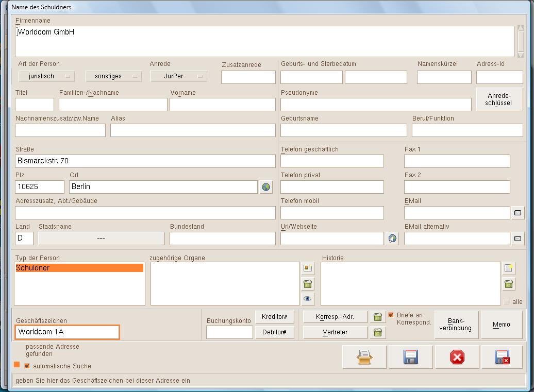This screenshot has height=392, width=534.
Task: Click the envelope icon beside EMail field
Action: 518,213
